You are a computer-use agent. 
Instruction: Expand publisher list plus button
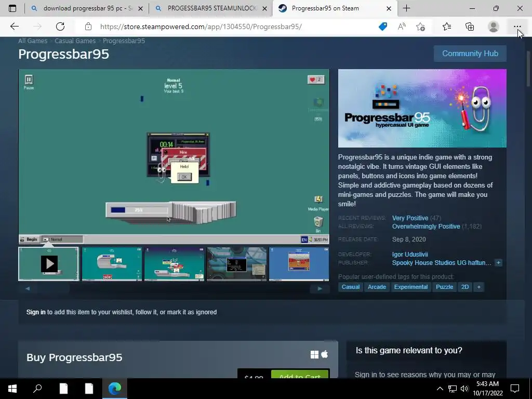coord(498,262)
